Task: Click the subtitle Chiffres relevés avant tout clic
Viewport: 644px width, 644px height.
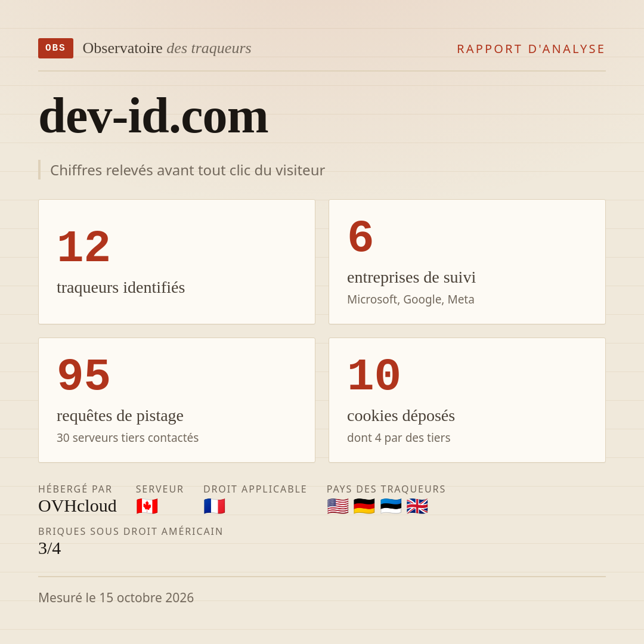Action: pyautogui.click(x=187, y=170)
